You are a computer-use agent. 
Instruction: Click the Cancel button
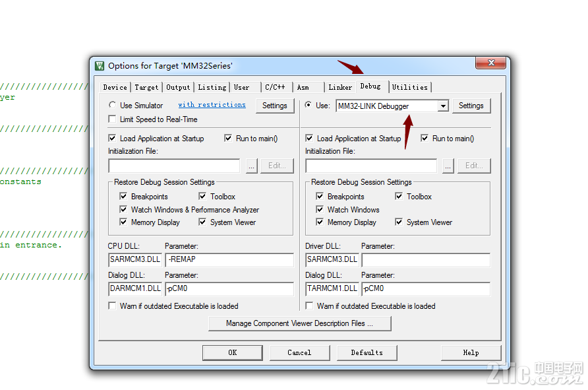point(299,353)
